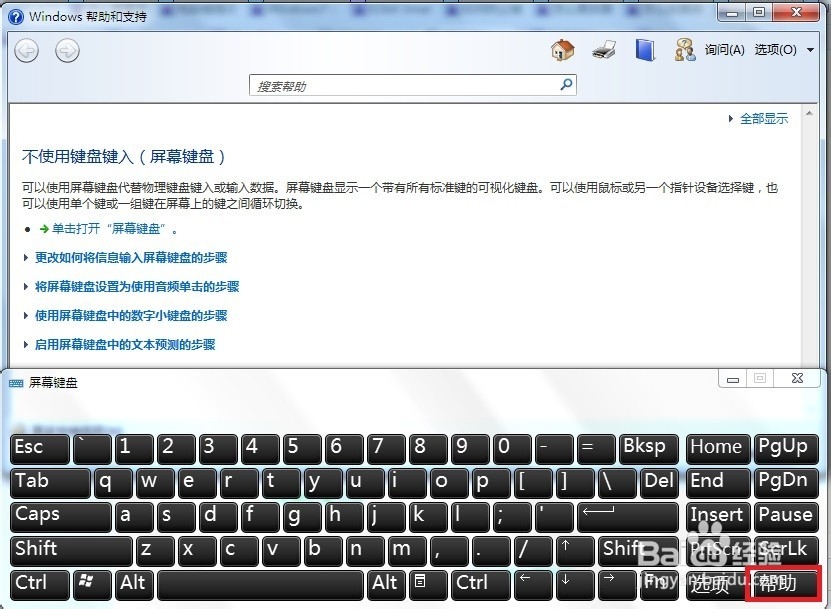Click the 帮助 key on screen keyboard
Viewport: 831px width, 609px height.
[x=786, y=585]
